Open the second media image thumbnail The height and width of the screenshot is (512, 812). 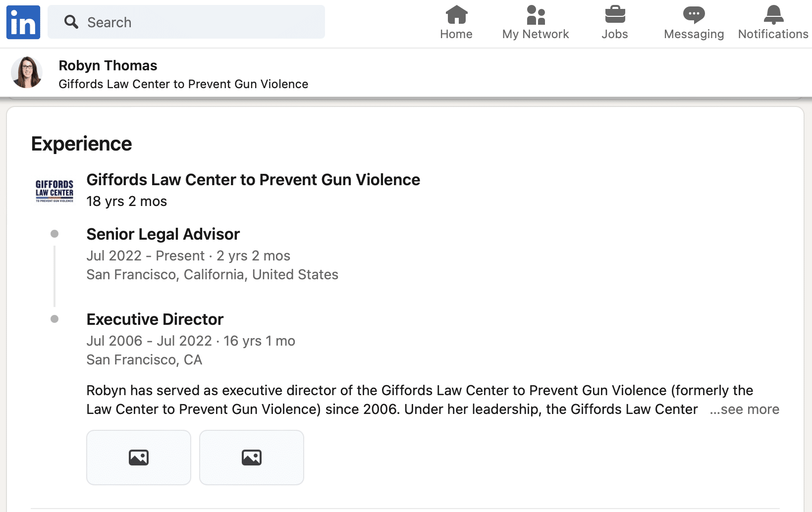[x=252, y=458]
